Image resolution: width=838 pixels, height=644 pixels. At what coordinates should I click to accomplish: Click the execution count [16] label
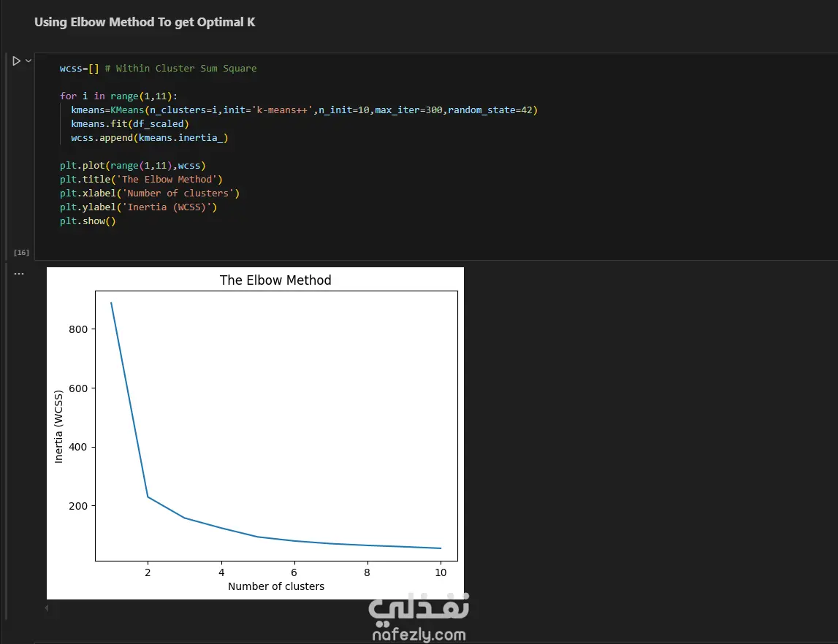(21, 253)
